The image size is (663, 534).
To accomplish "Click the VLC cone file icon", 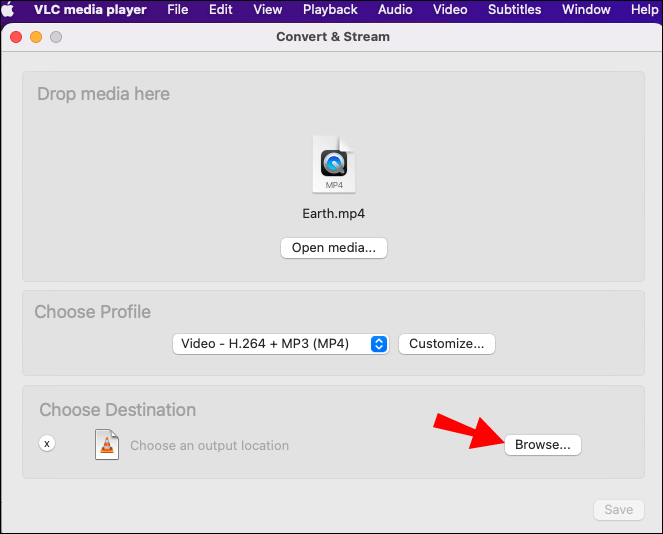I will pos(107,444).
